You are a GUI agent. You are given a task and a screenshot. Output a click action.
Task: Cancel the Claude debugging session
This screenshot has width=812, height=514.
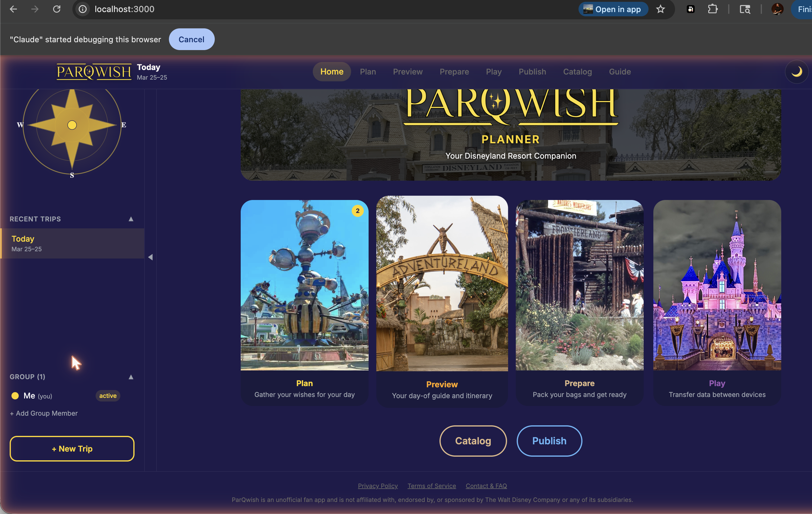[x=192, y=40]
